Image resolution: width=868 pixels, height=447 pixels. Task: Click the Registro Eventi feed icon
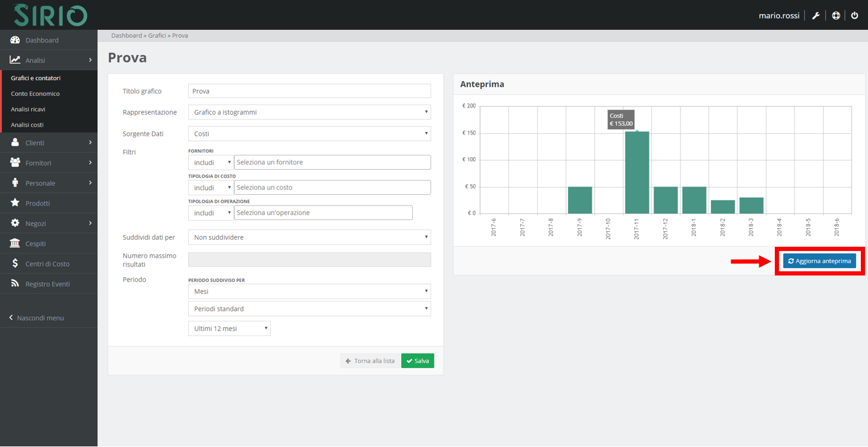point(16,284)
